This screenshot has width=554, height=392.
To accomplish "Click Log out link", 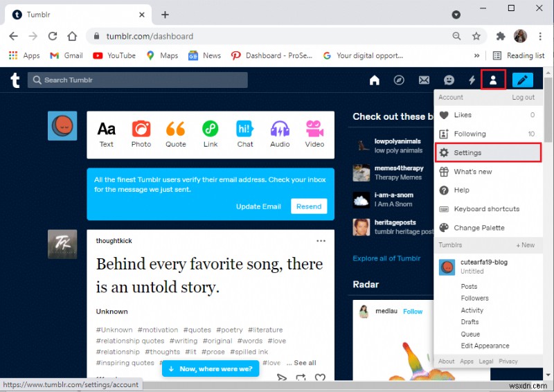I will coord(524,97).
